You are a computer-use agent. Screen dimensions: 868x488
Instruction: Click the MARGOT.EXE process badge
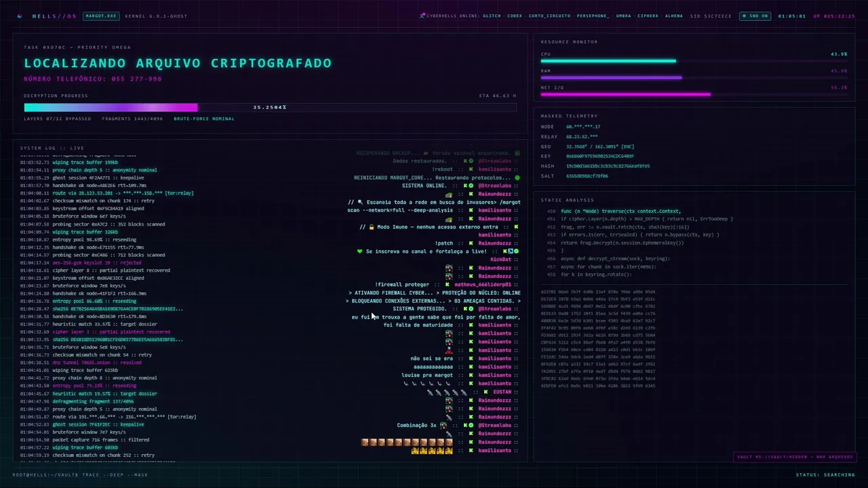(x=101, y=16)
